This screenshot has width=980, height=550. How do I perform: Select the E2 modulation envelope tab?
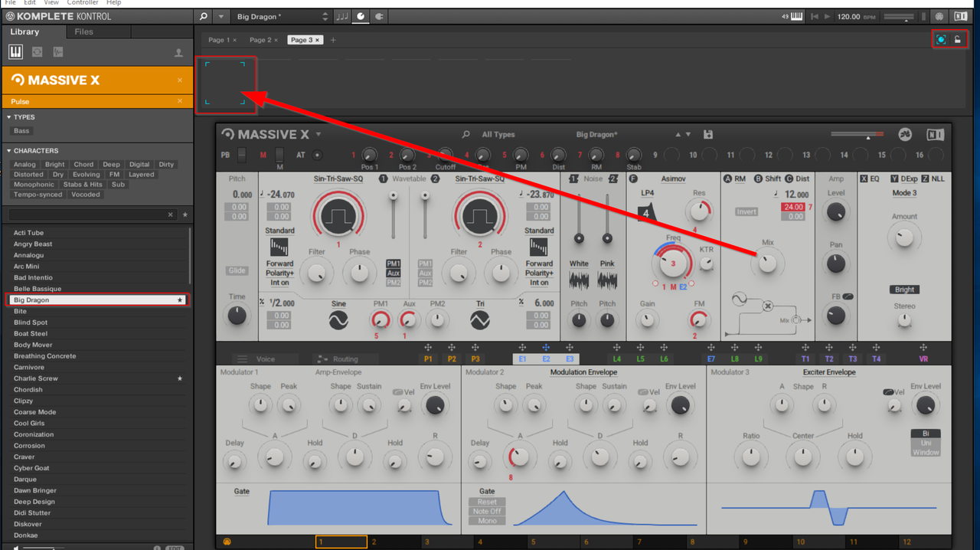[546, 358]
